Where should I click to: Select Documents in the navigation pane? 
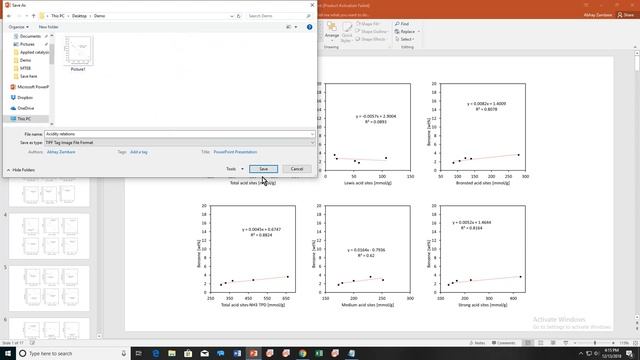point(30,36)
